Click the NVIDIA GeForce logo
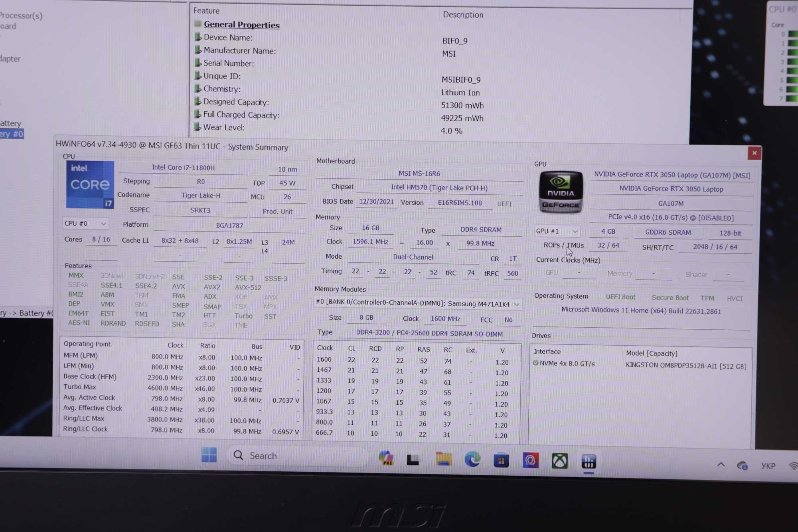The image size is (798, 532). [561, 192]
